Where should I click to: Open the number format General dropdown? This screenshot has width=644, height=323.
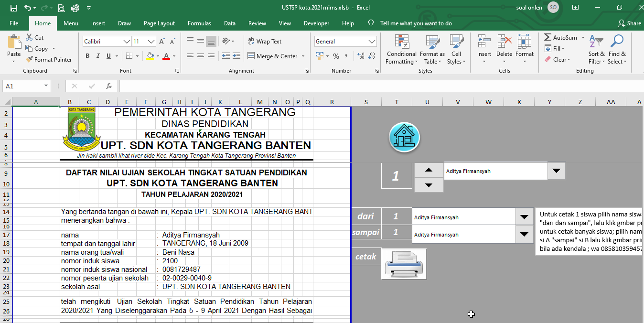click(372, 42)
